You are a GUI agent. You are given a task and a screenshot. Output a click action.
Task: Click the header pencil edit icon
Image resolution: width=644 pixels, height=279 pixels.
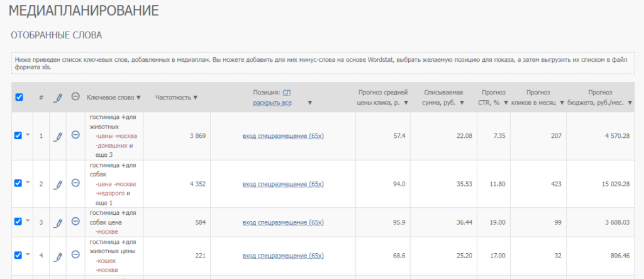(58, 98)
